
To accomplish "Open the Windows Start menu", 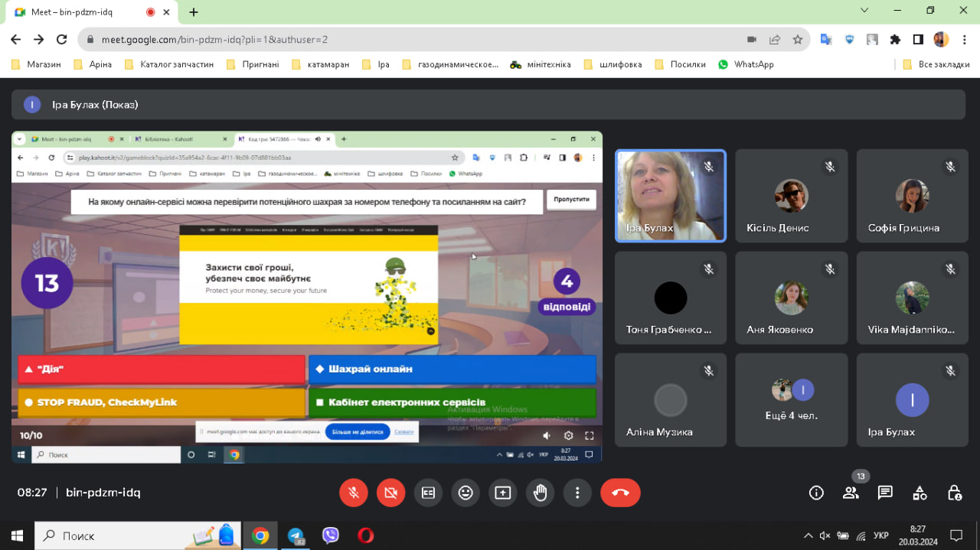I will (x=17, y=535).
